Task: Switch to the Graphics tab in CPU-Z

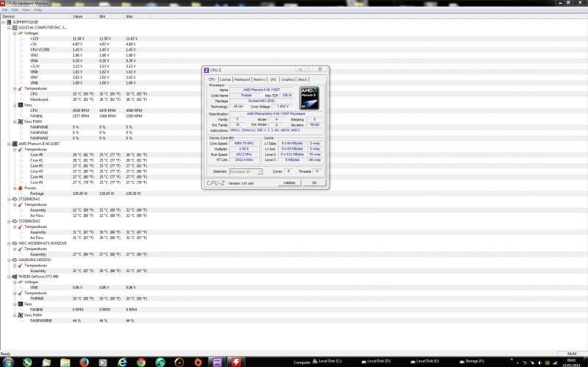Action: 287,79
